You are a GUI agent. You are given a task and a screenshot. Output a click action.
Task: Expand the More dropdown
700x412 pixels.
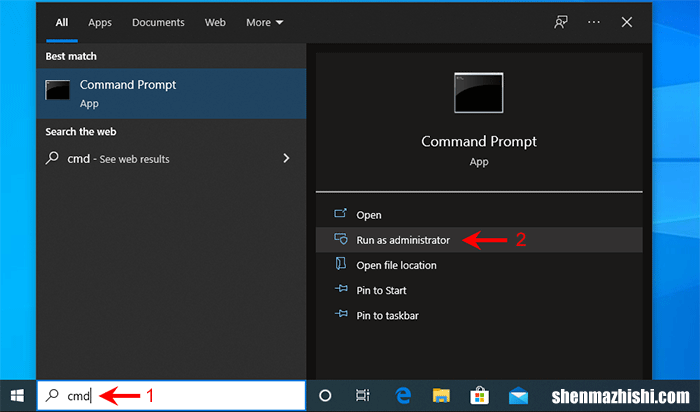click(264, 22)
